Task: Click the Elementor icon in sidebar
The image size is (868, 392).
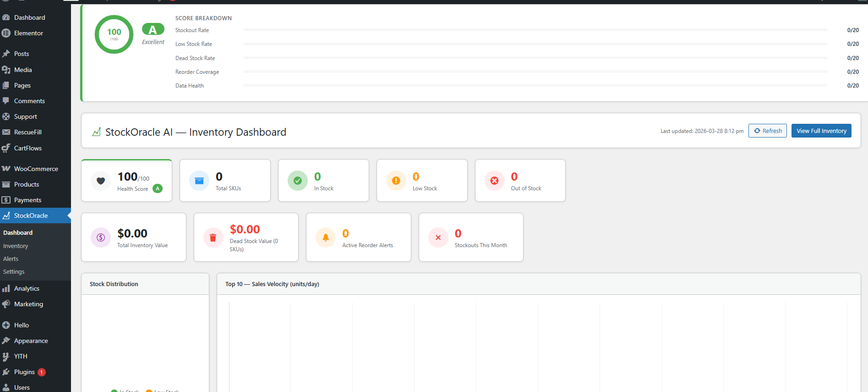Action: [x=6, y=33]
